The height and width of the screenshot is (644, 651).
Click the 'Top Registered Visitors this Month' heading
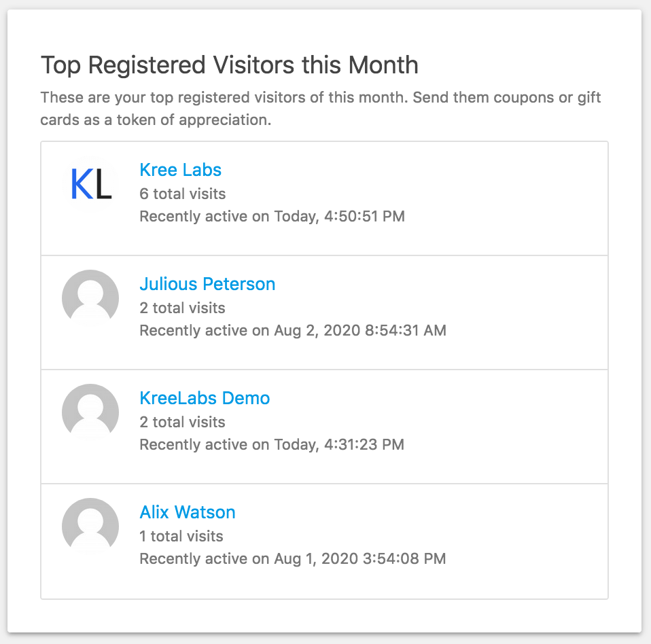pyautogui.click(x=230, y=65)
